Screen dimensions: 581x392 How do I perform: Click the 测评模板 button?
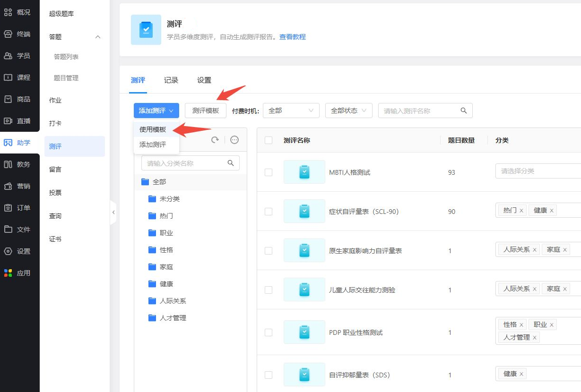[206, 111]
